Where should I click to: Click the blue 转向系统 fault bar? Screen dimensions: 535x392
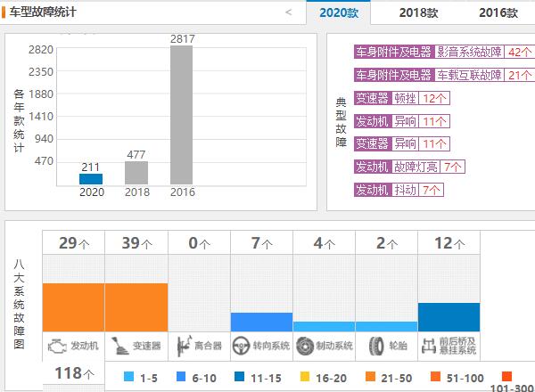point(261,323)
